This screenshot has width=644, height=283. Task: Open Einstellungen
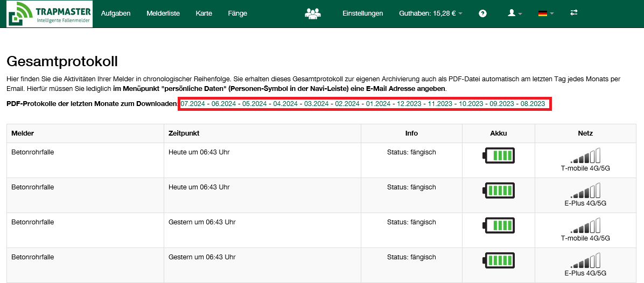pyautogui.click(x=362, y=13)
